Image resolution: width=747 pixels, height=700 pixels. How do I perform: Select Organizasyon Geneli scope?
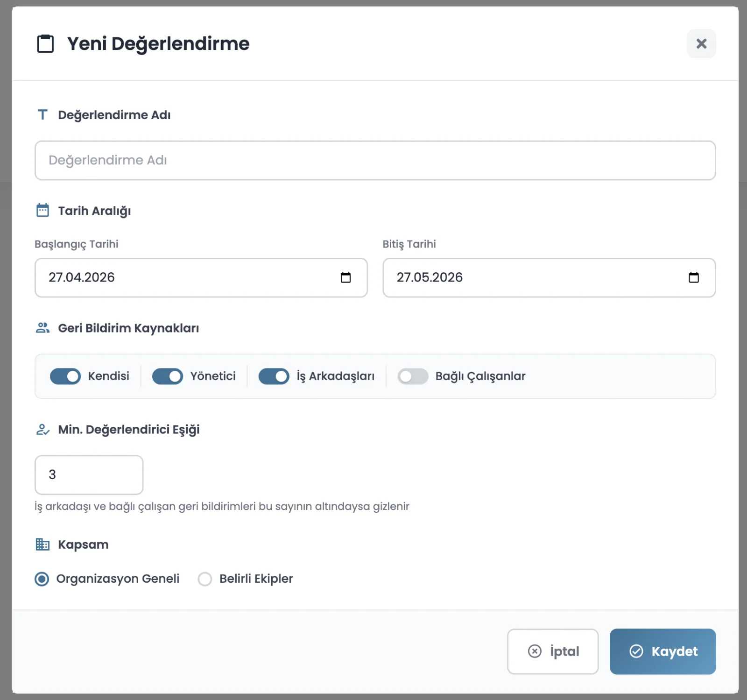coord(42,579)
